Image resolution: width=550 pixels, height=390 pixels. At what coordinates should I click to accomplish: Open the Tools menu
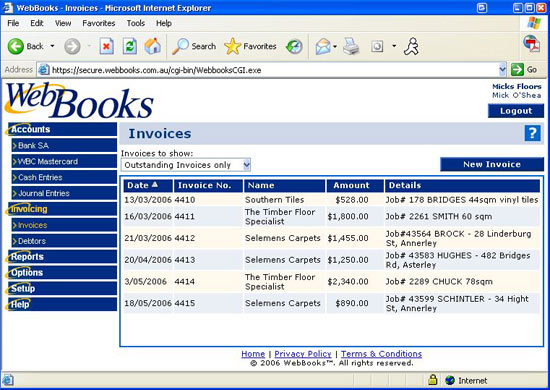tap(136, 23)
